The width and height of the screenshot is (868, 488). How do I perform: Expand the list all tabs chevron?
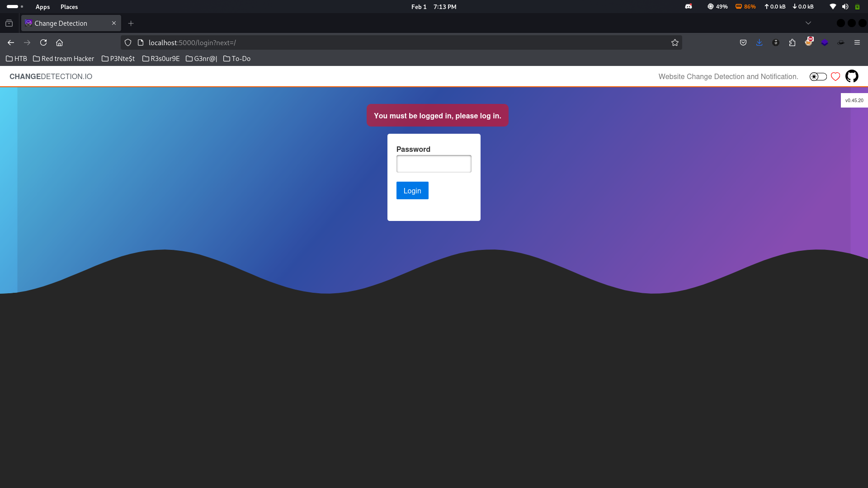(x=808, y=23)
